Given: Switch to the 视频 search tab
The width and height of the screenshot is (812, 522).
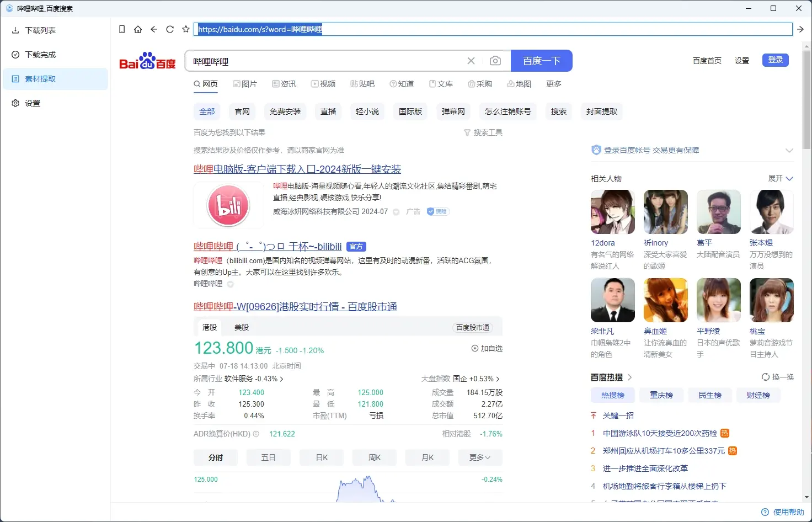Looking at the screenshot, I should 323,84.
